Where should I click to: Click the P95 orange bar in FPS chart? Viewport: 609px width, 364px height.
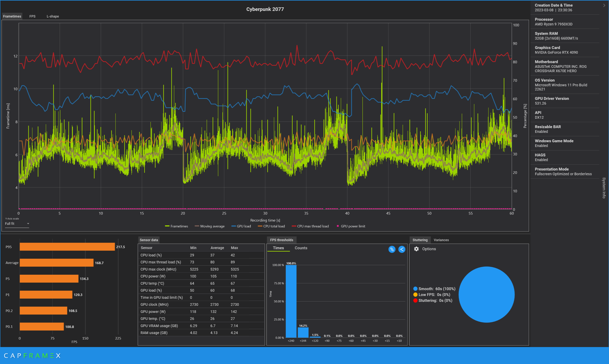point(67,247)
